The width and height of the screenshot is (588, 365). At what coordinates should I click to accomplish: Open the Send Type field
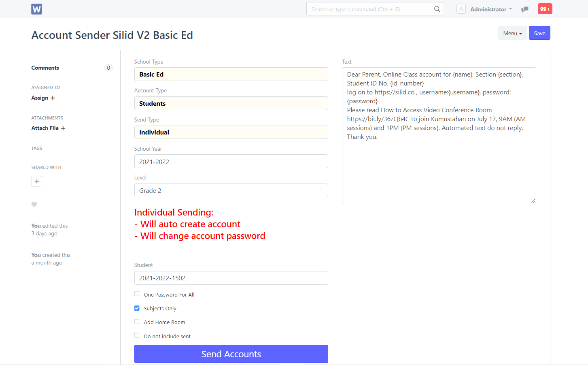coord(231,132)
